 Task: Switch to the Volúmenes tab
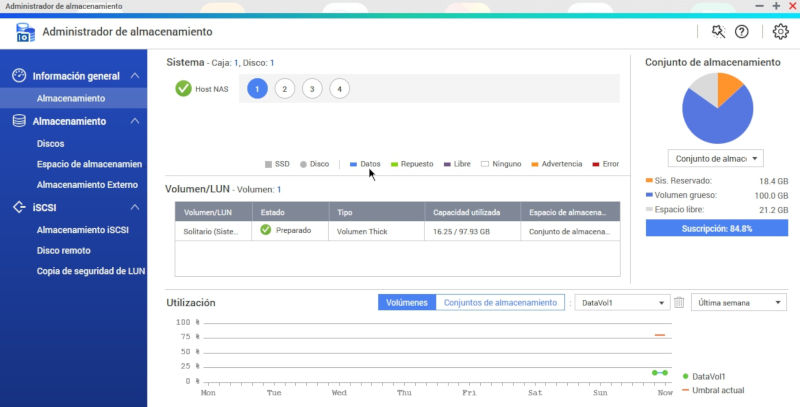tap(407, 302)
